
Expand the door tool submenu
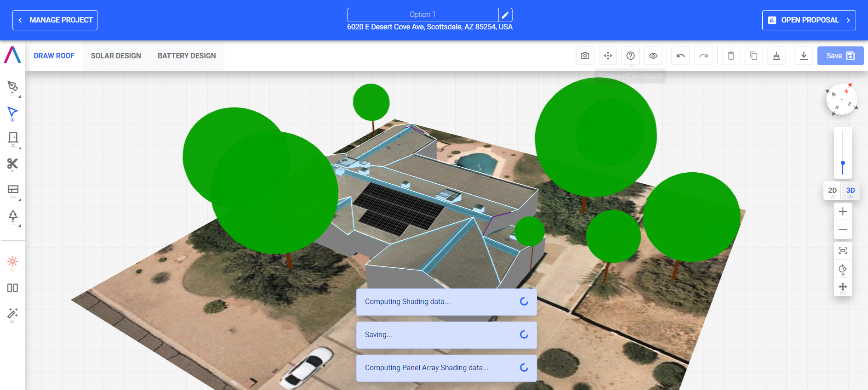(19, 148)
